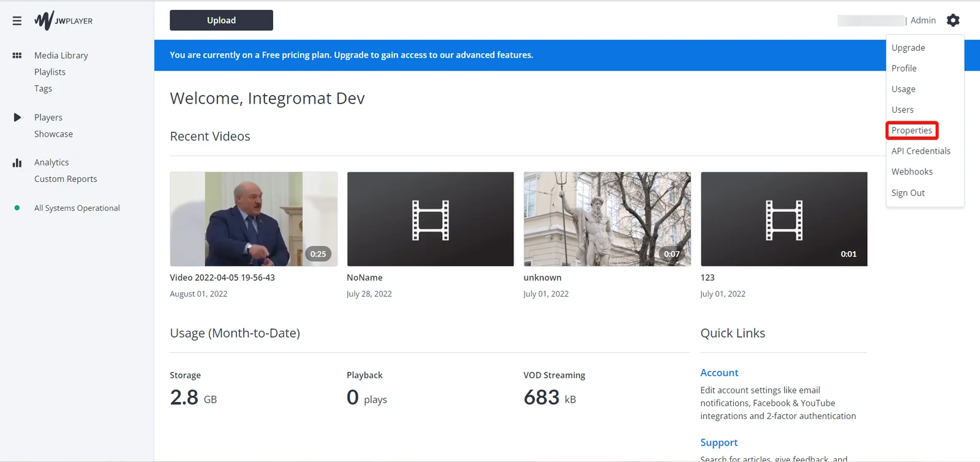Click the 'NoName' video title
The height and width of the screenshot is (462, 980).
pyautogui.click(x=364, y=278)
